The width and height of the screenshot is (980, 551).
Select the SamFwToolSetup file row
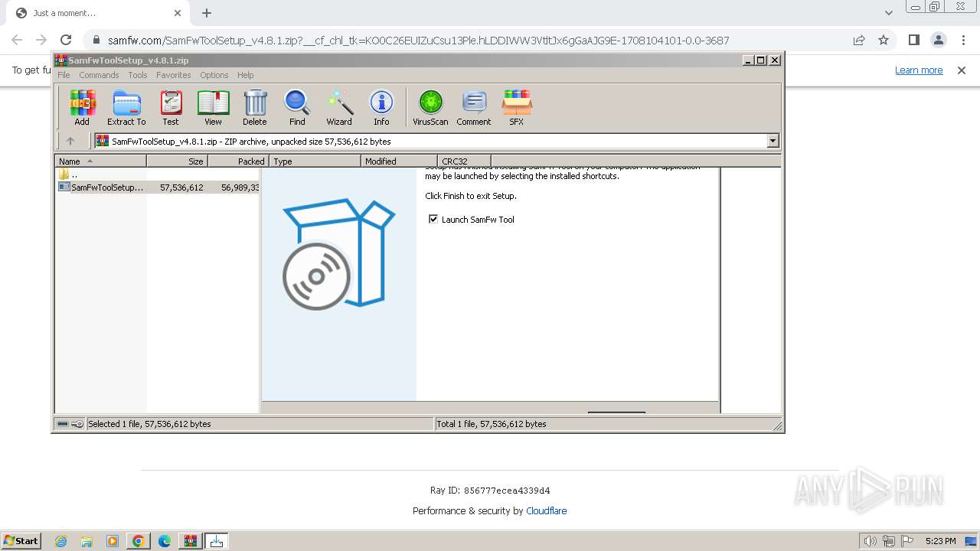click(158, 187)
